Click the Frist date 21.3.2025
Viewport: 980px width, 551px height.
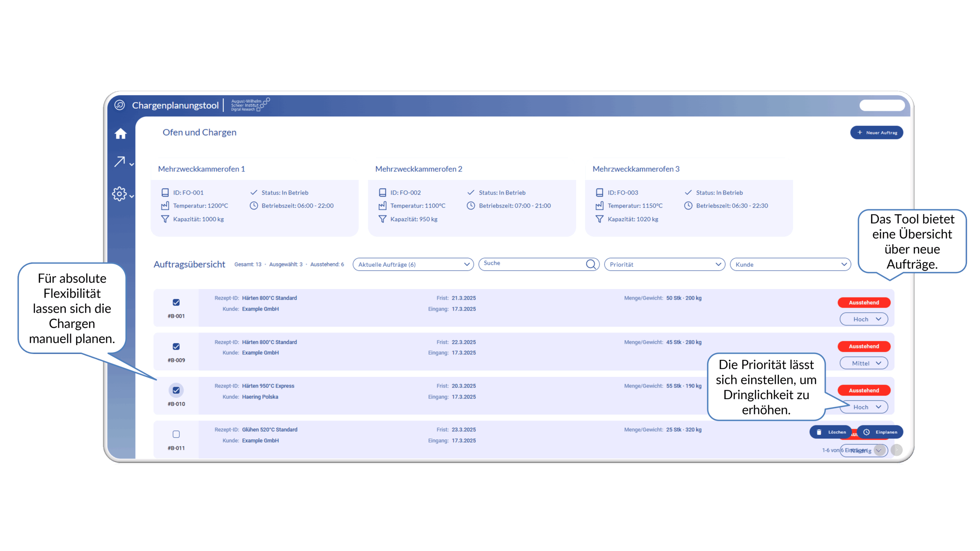coord(464,298)
